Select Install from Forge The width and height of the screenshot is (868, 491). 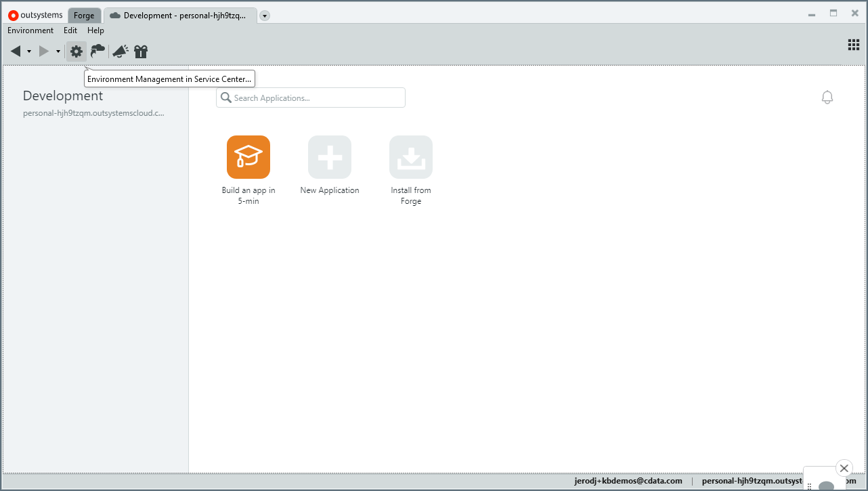410,156
